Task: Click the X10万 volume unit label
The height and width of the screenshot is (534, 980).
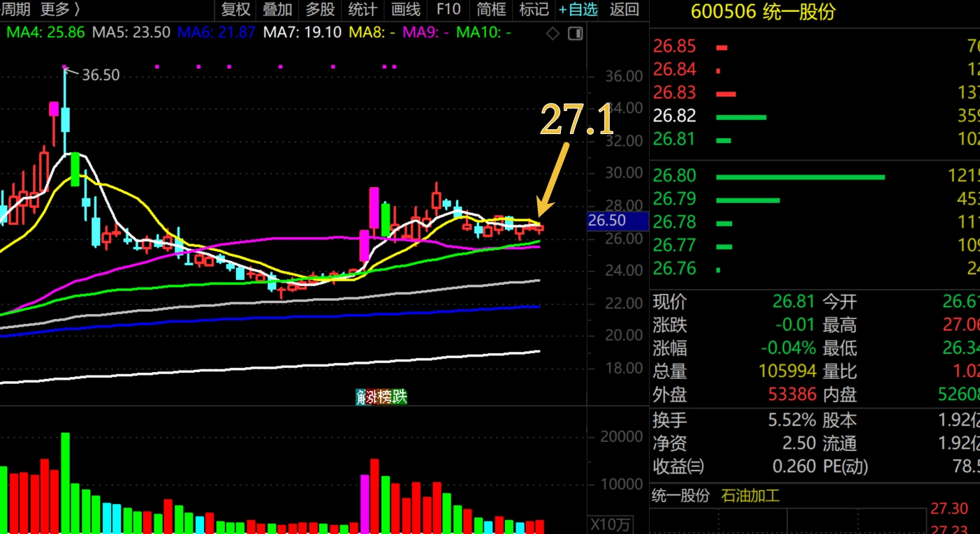Action: click(610, 524)
